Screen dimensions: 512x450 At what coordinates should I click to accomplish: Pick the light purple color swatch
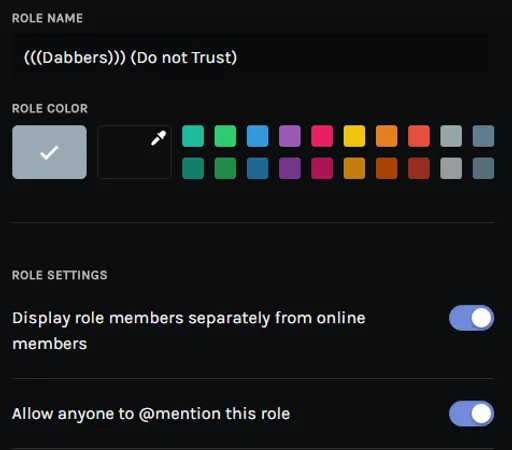(290, 136)
